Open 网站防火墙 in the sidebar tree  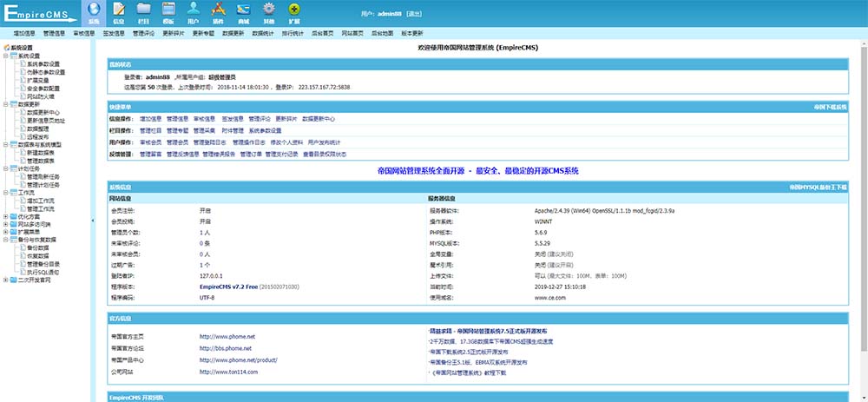(41, 96)
